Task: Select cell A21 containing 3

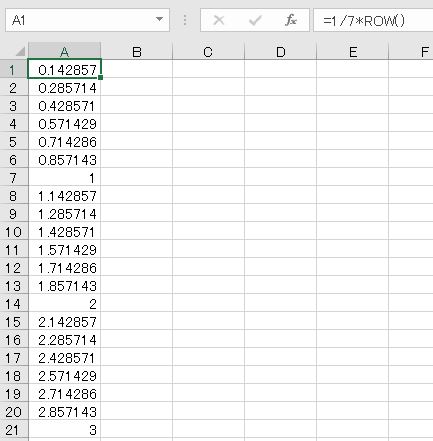Action: point(65,429)
